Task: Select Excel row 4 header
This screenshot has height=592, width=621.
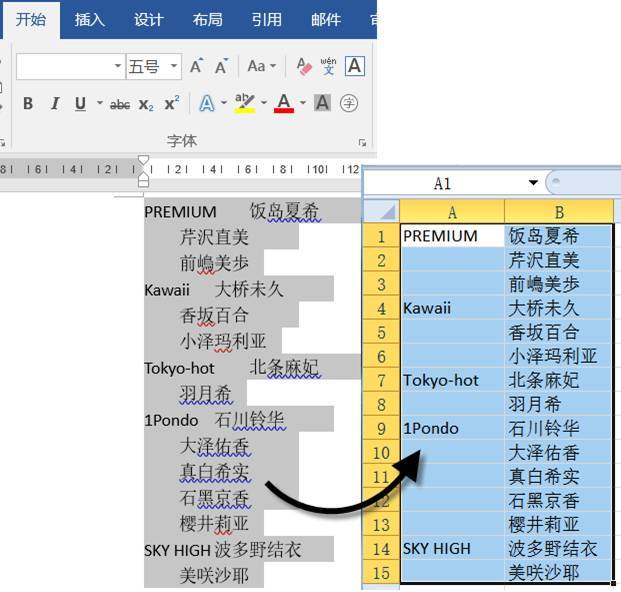Action: (x=381, y=308)
